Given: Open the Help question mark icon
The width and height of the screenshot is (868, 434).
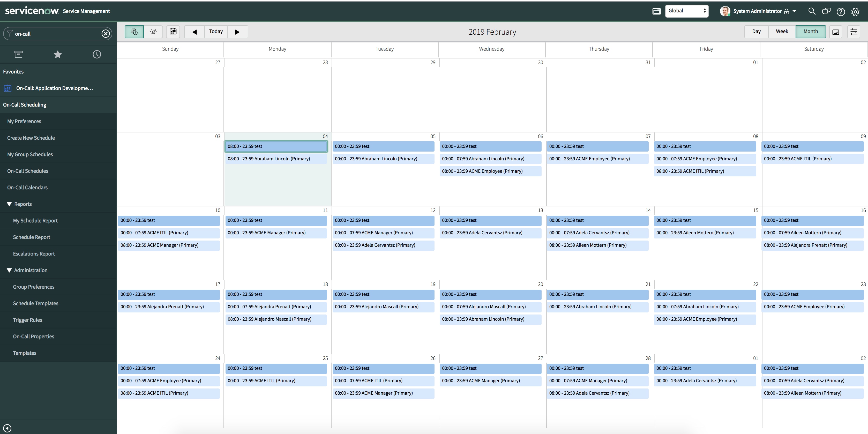Looking at the screenshot, I should pos(841,12).
